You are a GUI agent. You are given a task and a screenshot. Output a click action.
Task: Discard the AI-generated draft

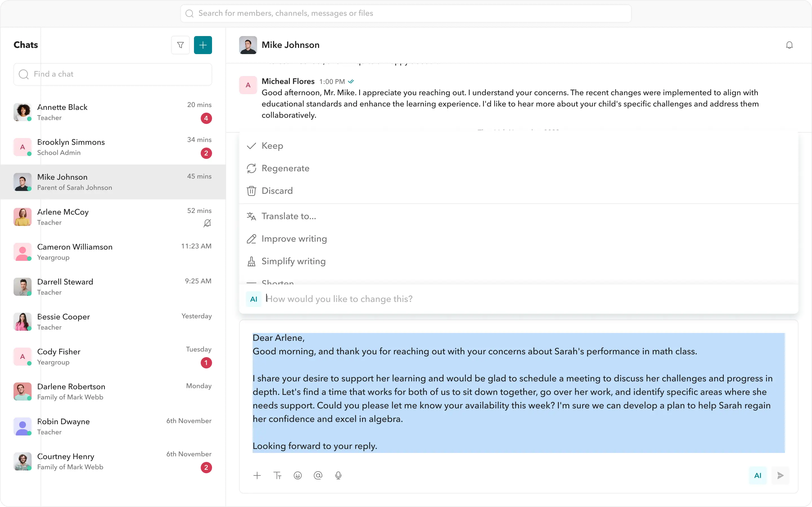(x=277, y=191)
